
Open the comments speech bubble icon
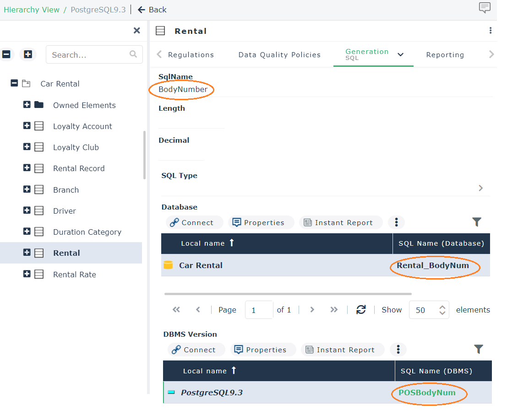point(484,8)
